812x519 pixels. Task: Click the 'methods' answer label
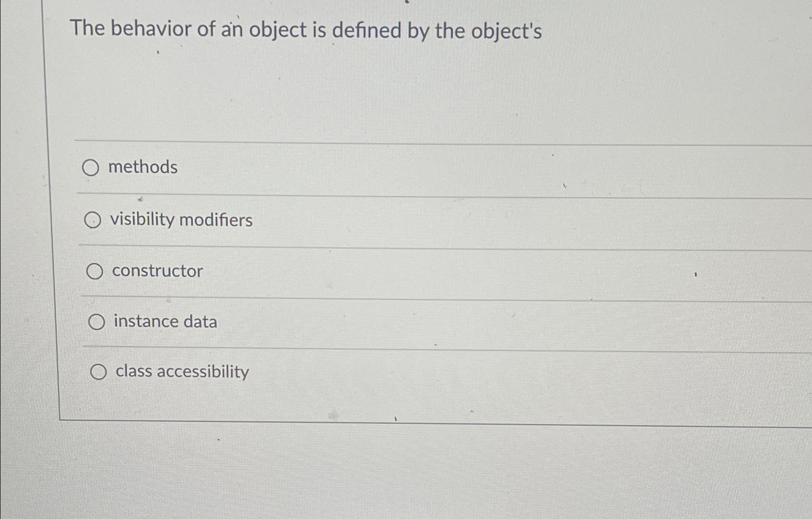(143, 168)
